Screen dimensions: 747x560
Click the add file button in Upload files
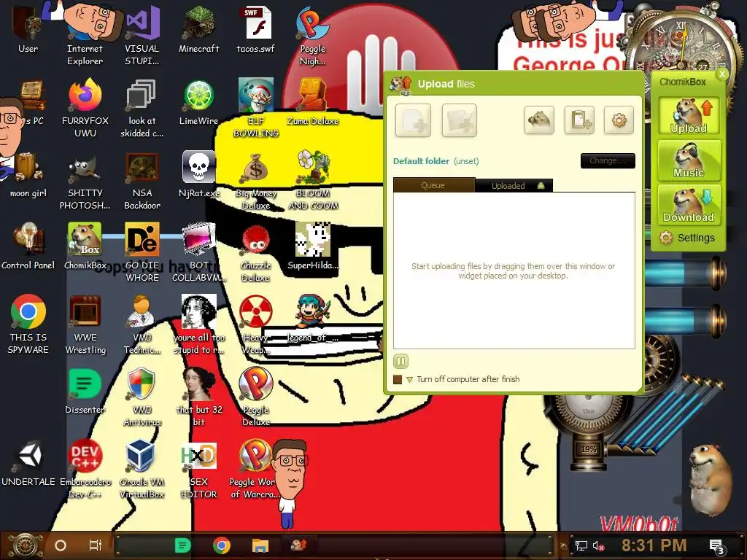pyautogui.click(x=413, y=120)
